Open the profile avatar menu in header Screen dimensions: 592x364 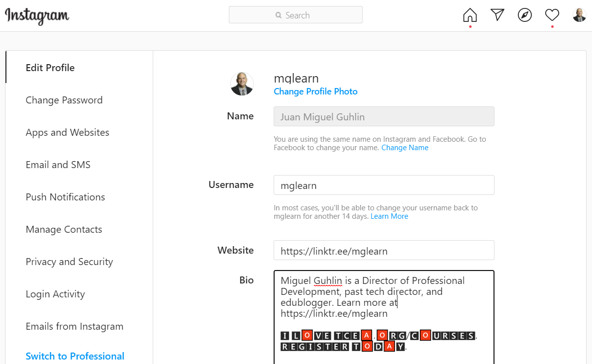point(579,15)
